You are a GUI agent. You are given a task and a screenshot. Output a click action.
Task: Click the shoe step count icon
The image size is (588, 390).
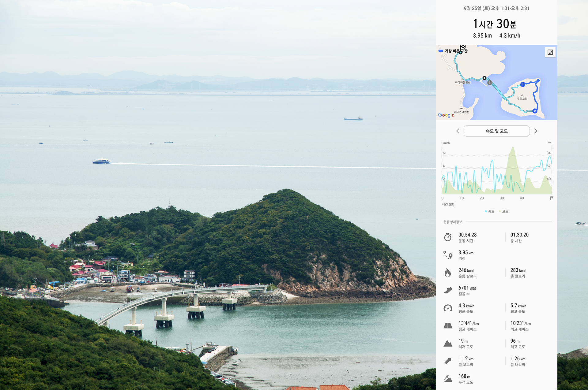pos(448,290)
